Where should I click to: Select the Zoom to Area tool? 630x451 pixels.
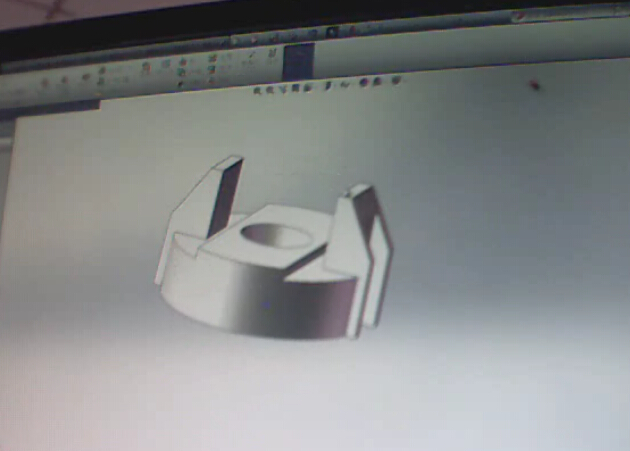[269, 90]
